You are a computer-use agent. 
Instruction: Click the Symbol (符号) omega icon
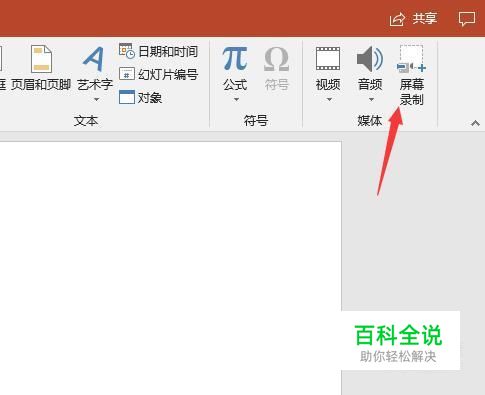click(276, 59)
